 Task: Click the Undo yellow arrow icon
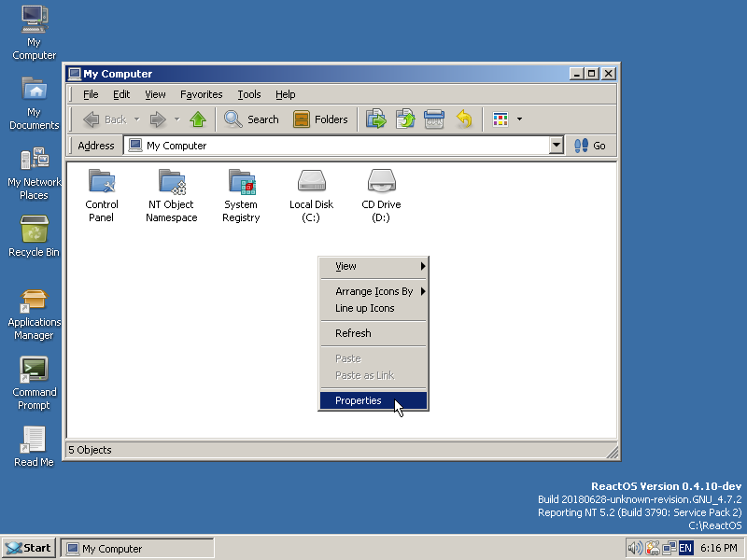coord(463,119)
